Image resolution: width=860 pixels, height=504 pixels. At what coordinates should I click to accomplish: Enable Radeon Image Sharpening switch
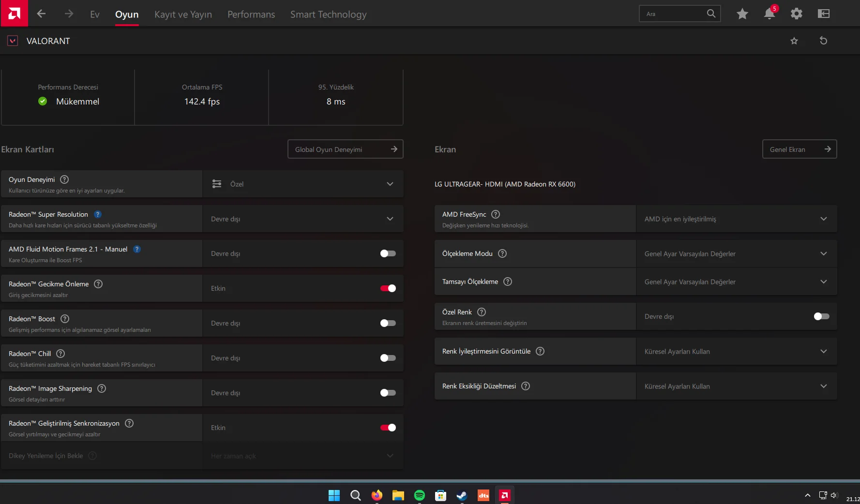388,393
